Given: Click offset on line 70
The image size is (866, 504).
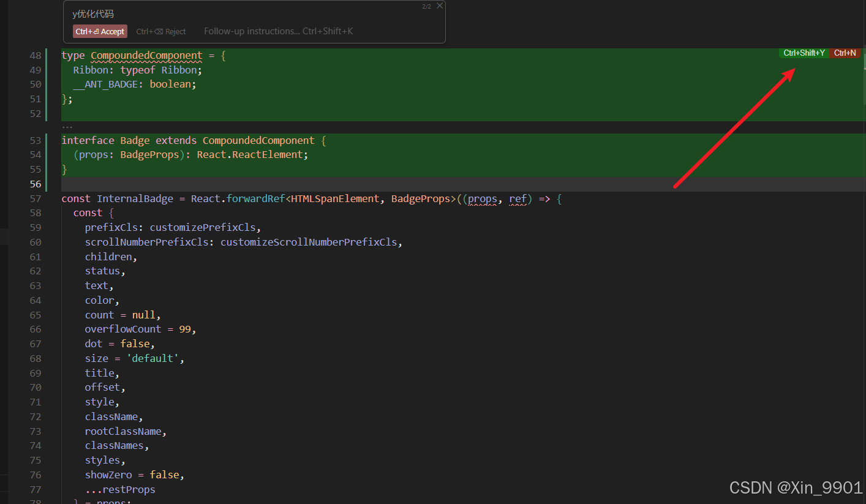Looking at the screenshot, I should pyautogui.click(x=102, y=388).
